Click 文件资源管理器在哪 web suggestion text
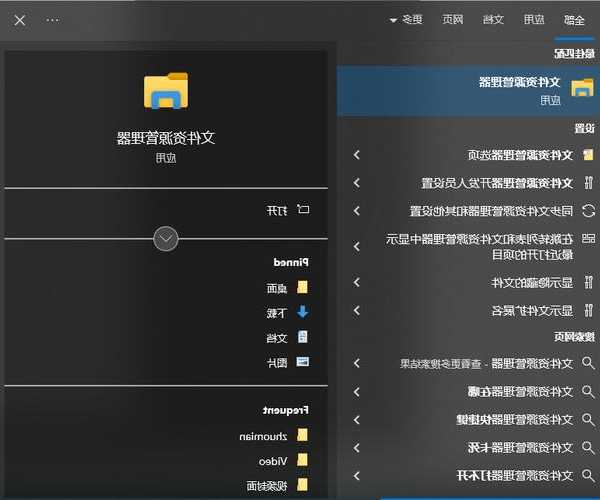Image resolution: width=600 pixels, height=500 pixels. (x=520, y=391)
